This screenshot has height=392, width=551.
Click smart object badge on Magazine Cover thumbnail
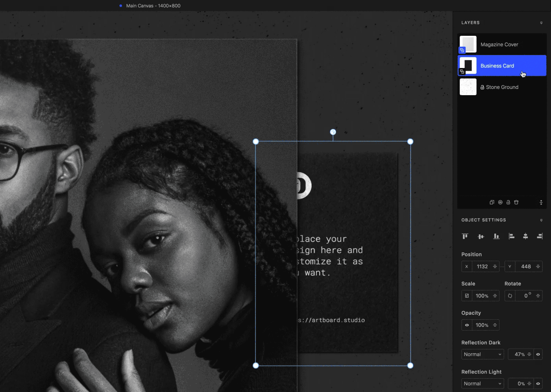pos(462,50)
